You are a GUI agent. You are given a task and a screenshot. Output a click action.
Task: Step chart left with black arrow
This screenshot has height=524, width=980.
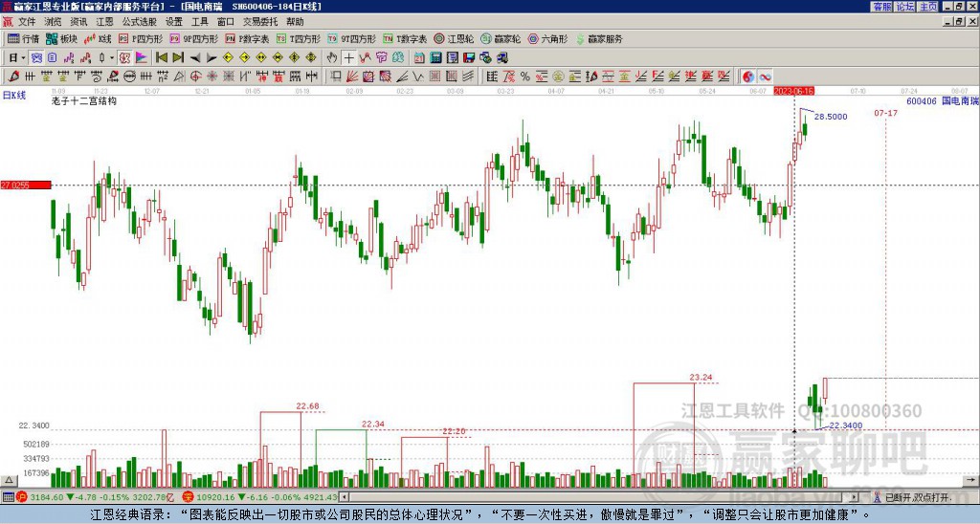point(195,57)
